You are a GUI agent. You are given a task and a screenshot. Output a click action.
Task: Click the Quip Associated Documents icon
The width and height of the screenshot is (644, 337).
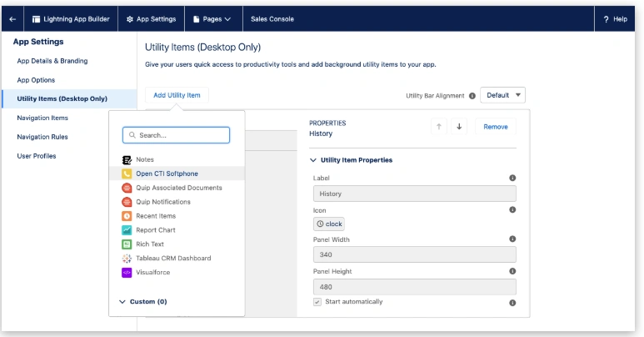pos(127,188)
